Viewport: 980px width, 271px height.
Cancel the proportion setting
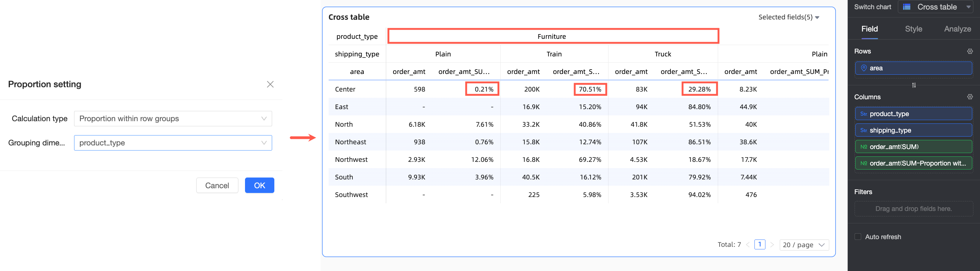pyautogui.click(x=217, y=185)
